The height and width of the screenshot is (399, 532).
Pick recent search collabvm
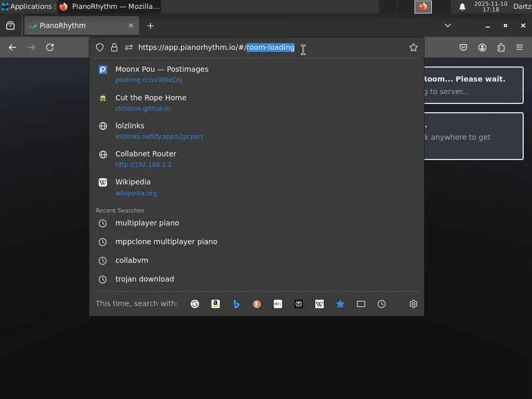pyautogui.click(x=256, y=261)
